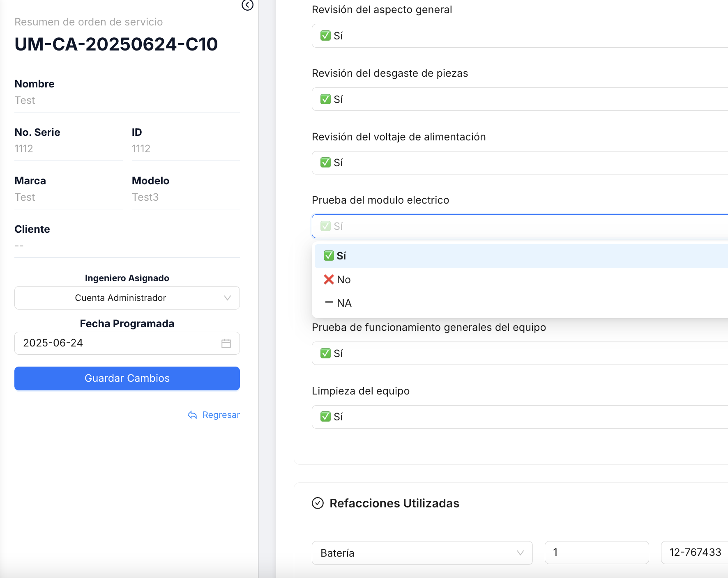
Task: Click the Guardar Cambios button
Action: coord(127,378)
